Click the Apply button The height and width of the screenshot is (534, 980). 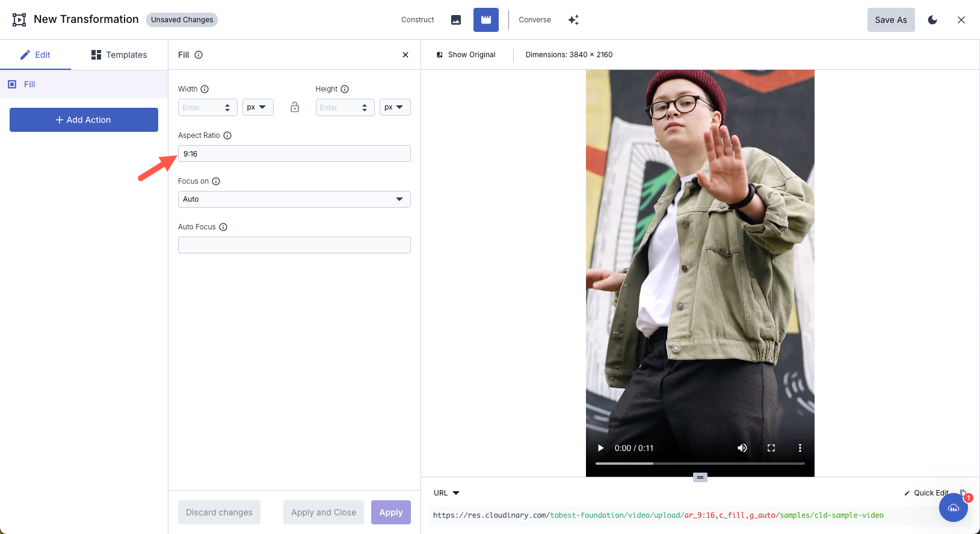click(x=391, y=512)
